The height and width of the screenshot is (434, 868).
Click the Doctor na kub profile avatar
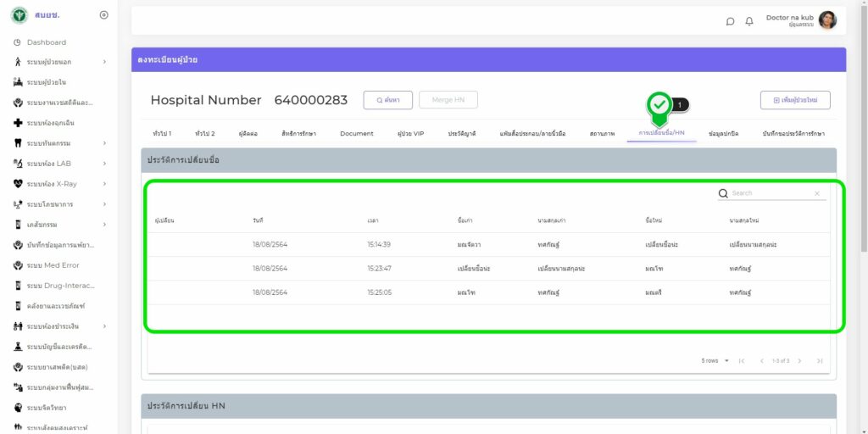point(827,20)
